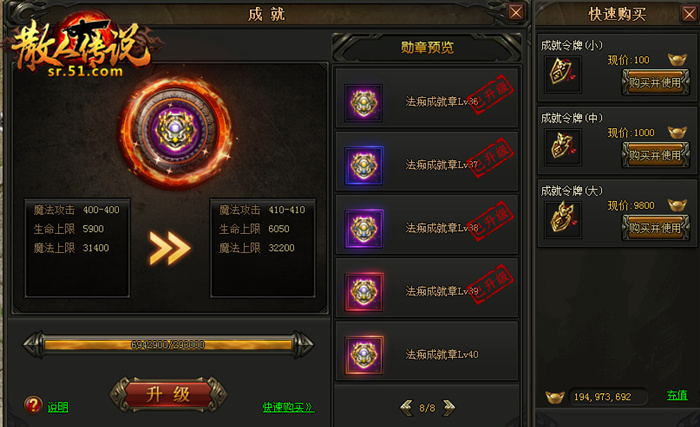Open the 说明 description link
700x427 pixels.
point(58,407)
